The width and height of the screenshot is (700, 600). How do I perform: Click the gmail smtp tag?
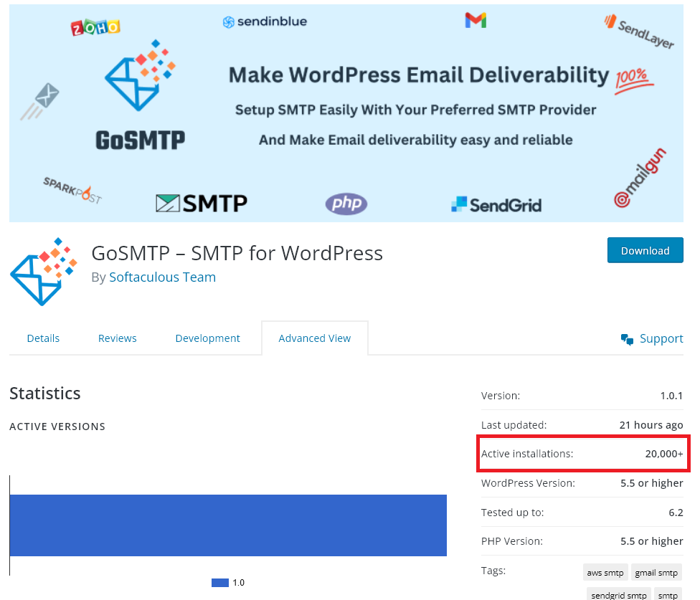coord(656,572)
